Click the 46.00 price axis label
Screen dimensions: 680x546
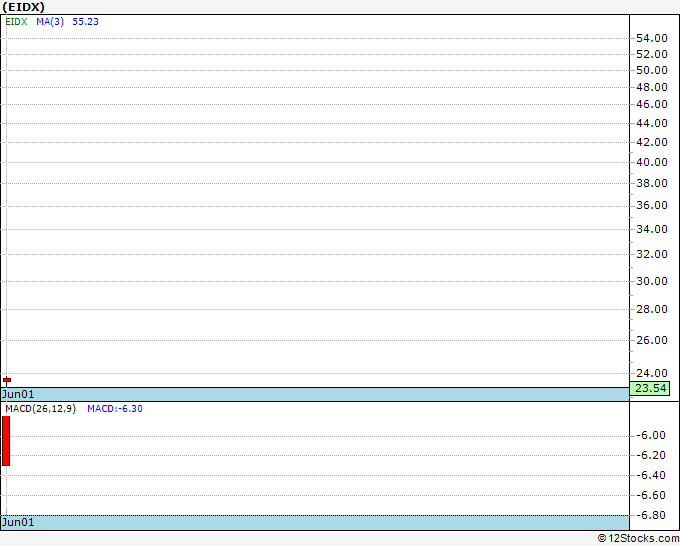click(x=652, y=104)
